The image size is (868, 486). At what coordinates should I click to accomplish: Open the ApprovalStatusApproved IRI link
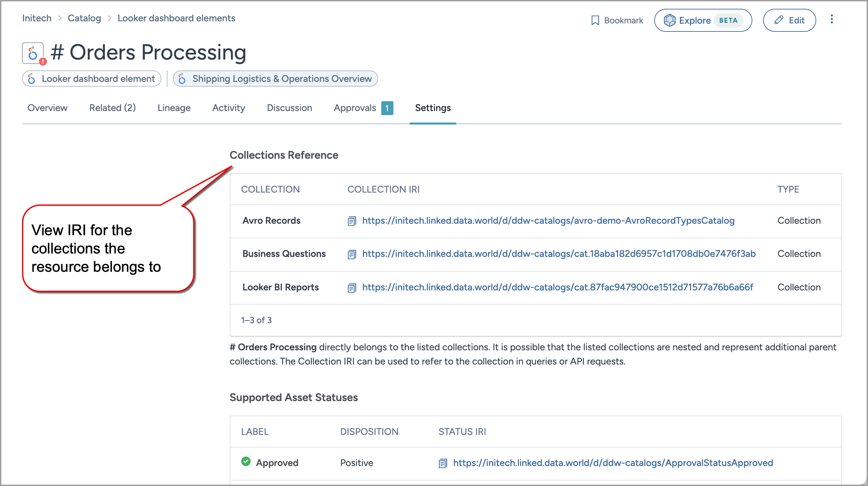[613, 463]
